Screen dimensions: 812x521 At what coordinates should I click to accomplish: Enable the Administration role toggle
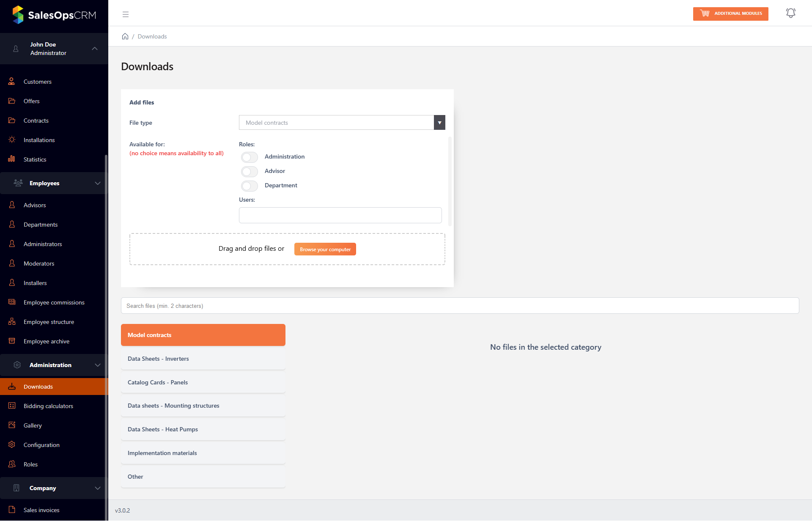pyautogui.click(x=249, y=157)
